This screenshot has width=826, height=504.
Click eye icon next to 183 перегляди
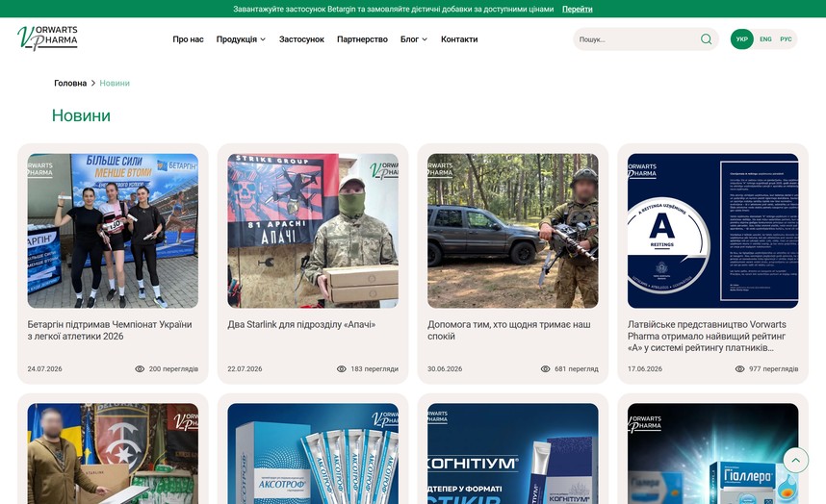(342, 368)
